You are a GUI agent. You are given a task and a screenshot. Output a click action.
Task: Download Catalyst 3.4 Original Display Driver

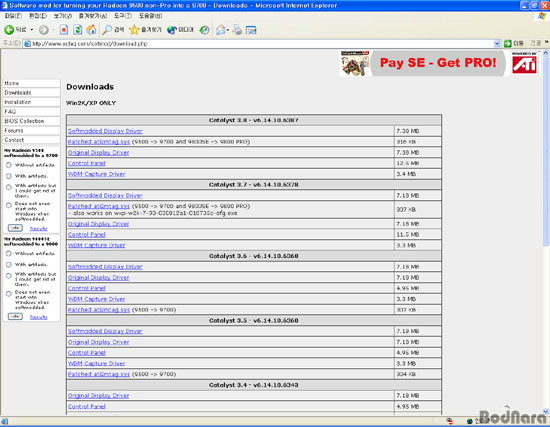point(99,396)
